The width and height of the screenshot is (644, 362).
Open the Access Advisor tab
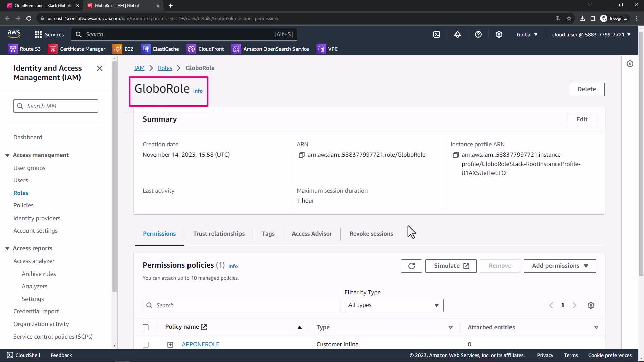coord(312,234)
